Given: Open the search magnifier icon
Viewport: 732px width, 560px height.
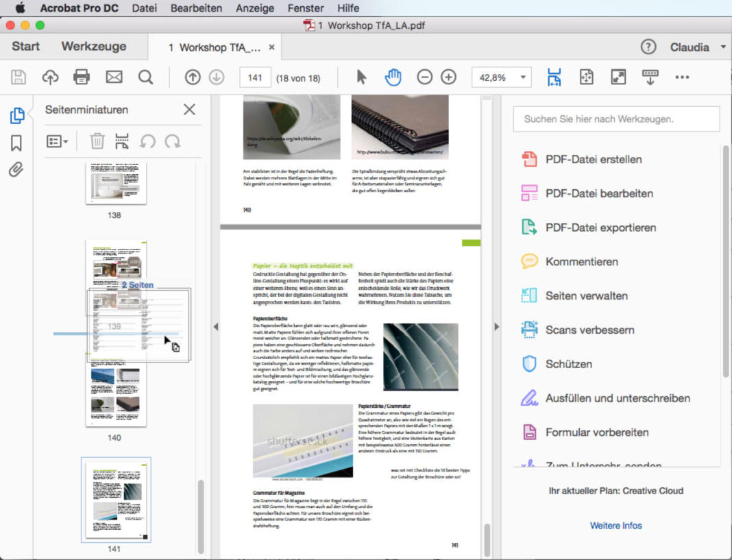Looking at the screenshot, I should [x=146, y=77].
